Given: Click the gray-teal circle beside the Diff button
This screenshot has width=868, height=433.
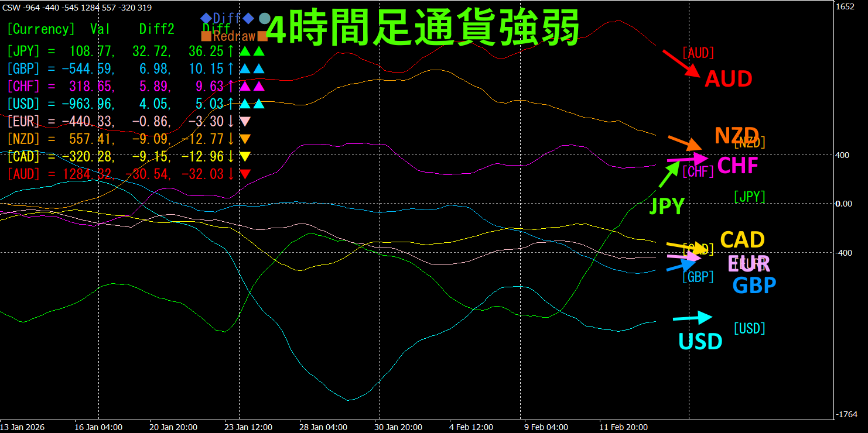Looking at the screenshot, I should tap(264, 18).
